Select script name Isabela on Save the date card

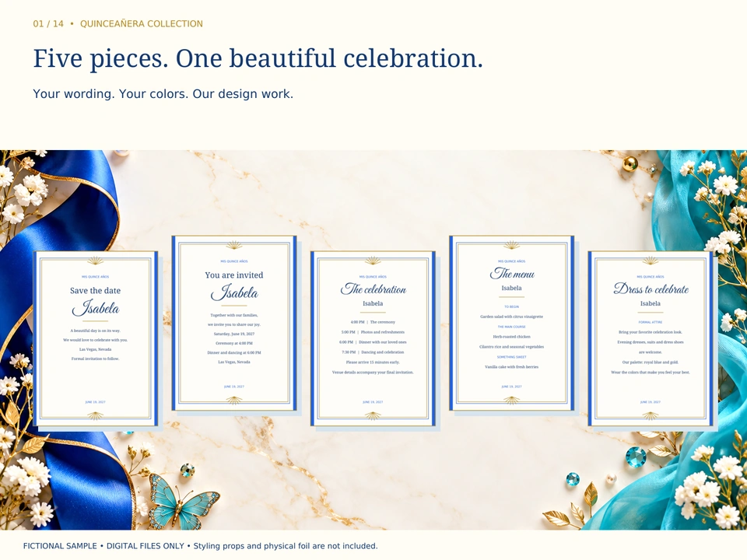click(96, 308)
